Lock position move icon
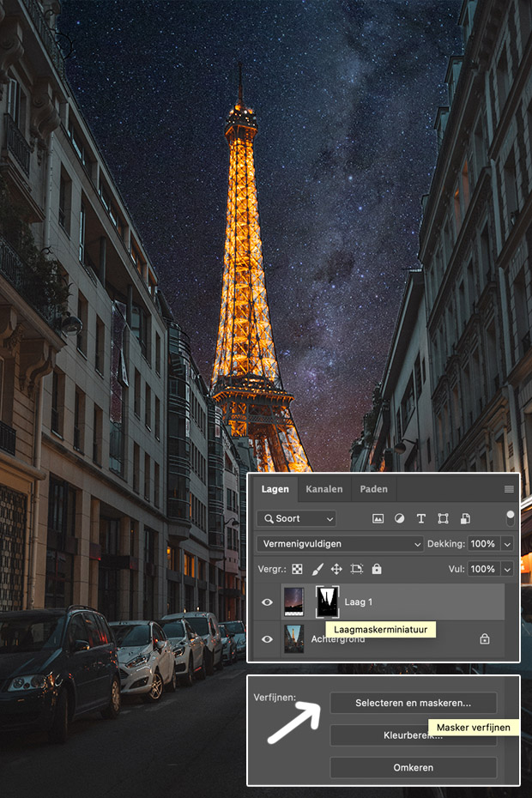 (336, 569)
